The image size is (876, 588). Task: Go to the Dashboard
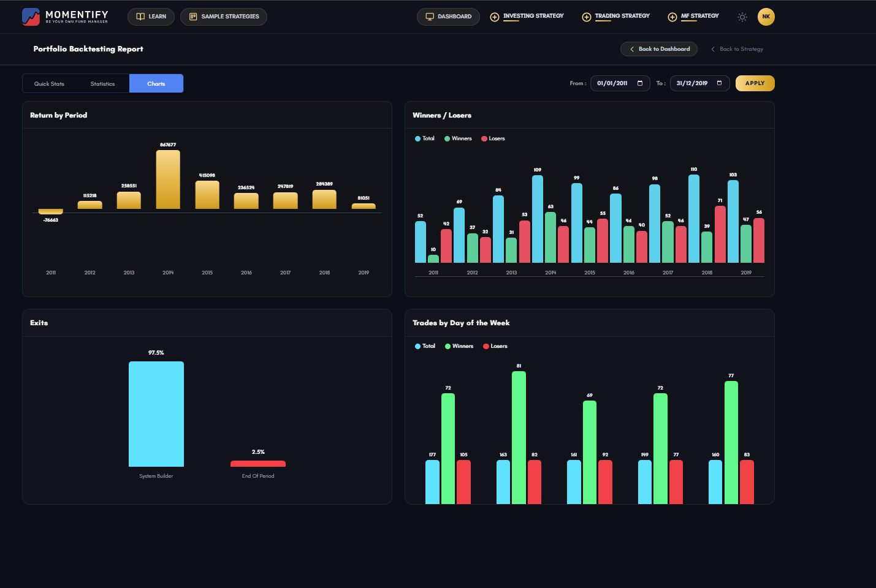coord(448,17)
